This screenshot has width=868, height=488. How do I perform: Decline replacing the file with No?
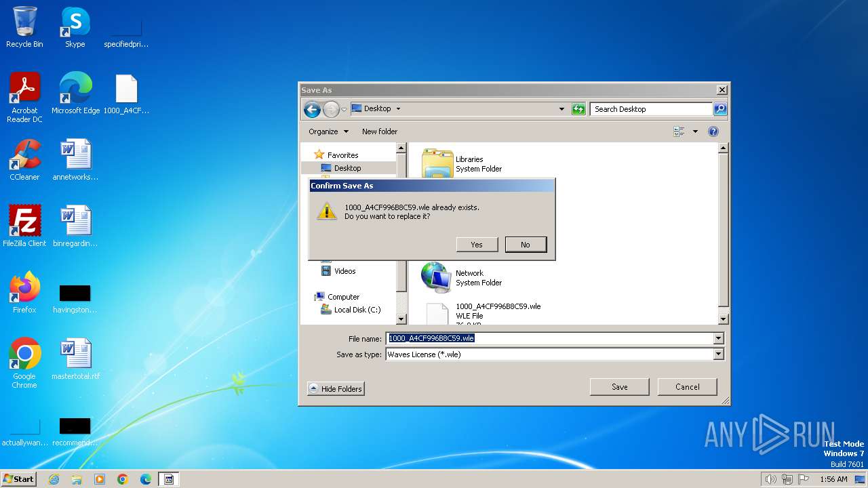click(x=526, y=245)
